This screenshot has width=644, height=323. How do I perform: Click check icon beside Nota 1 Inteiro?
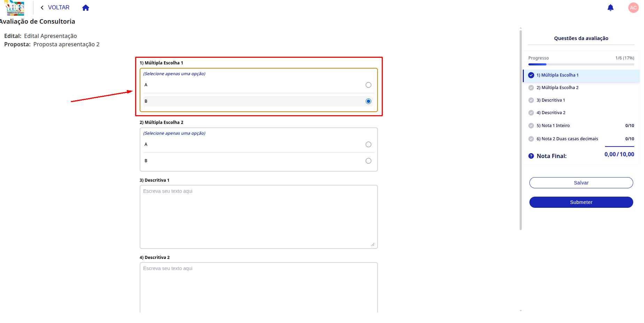click(531, 126)
